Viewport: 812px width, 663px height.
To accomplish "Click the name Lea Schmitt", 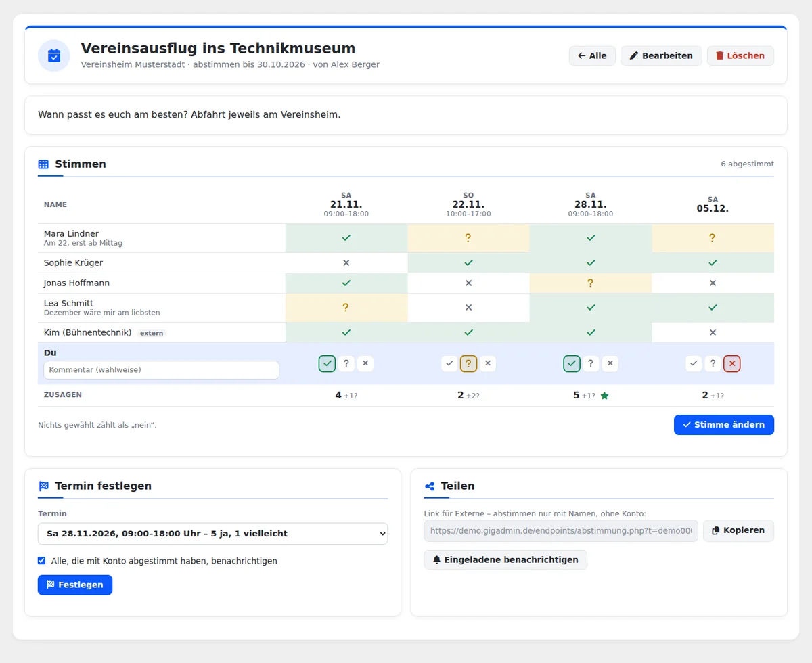I will point(68,303).
